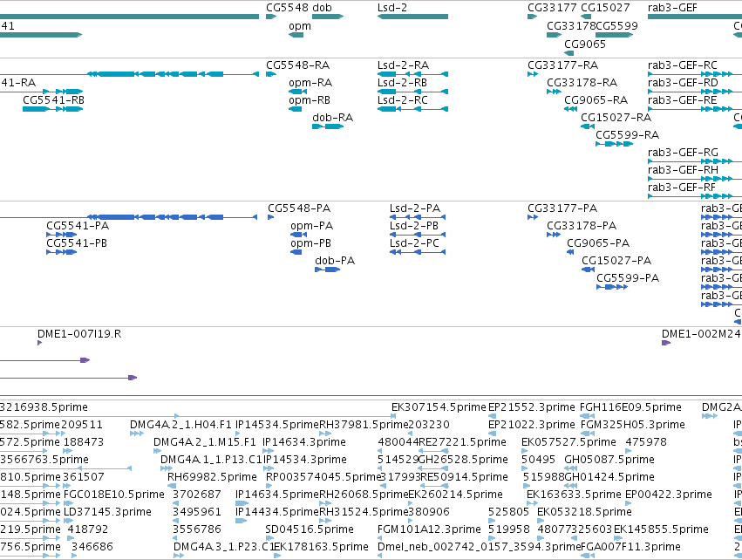Open EST EP21552.3prime
The image size is (742, 560).
tap(531, 407)
